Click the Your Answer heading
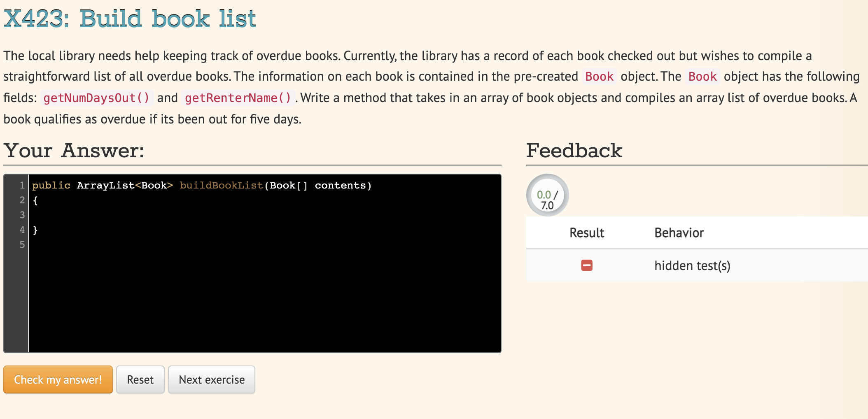The width and height of the screenshot is (868, 419). click(x=74, y=151)
